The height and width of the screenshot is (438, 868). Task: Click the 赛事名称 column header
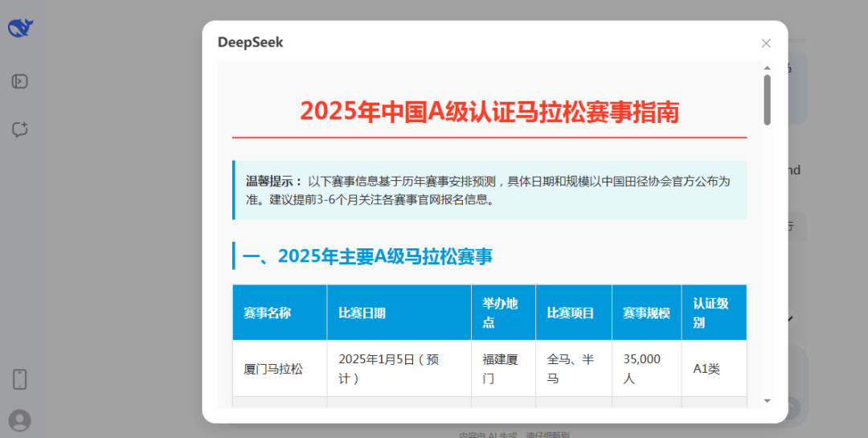pos(268,313)
